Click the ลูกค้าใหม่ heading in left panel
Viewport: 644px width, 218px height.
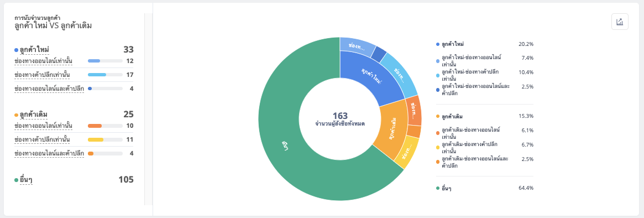(x=34, y=50)
